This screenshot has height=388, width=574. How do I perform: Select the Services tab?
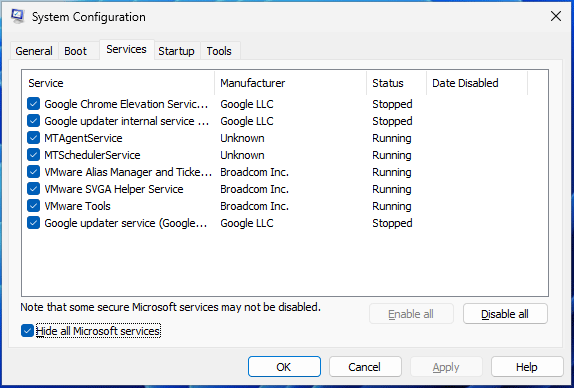click(126, 49)
